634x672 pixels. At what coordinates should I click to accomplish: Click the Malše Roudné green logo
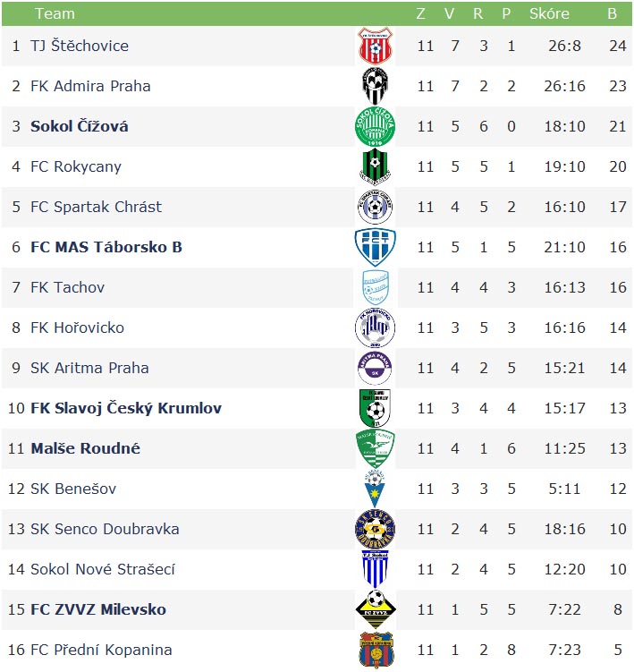(376, 448)
